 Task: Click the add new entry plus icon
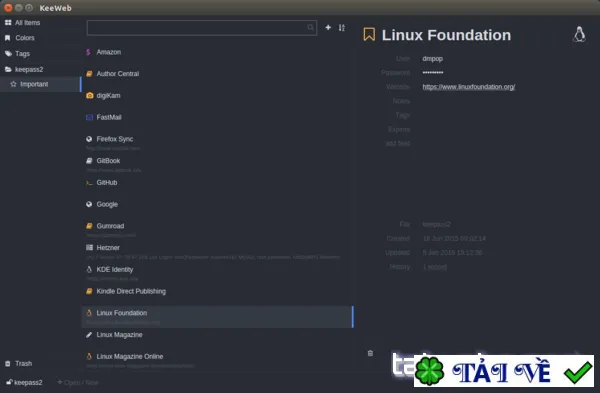(x=328, y=27)
